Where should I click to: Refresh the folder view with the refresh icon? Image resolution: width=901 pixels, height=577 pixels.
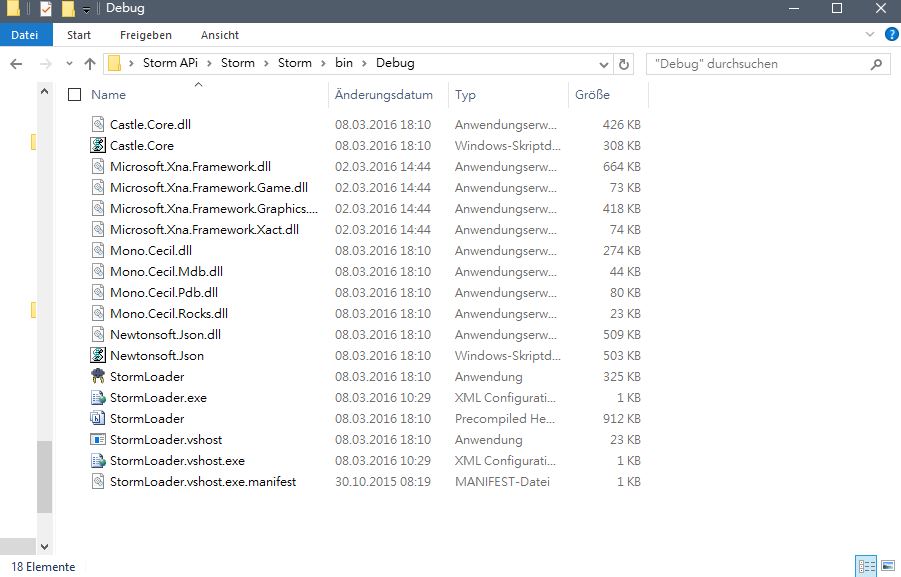tap(624, 63)
